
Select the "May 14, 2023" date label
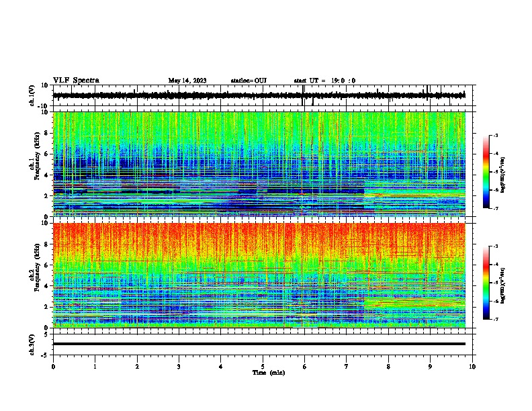187,81
